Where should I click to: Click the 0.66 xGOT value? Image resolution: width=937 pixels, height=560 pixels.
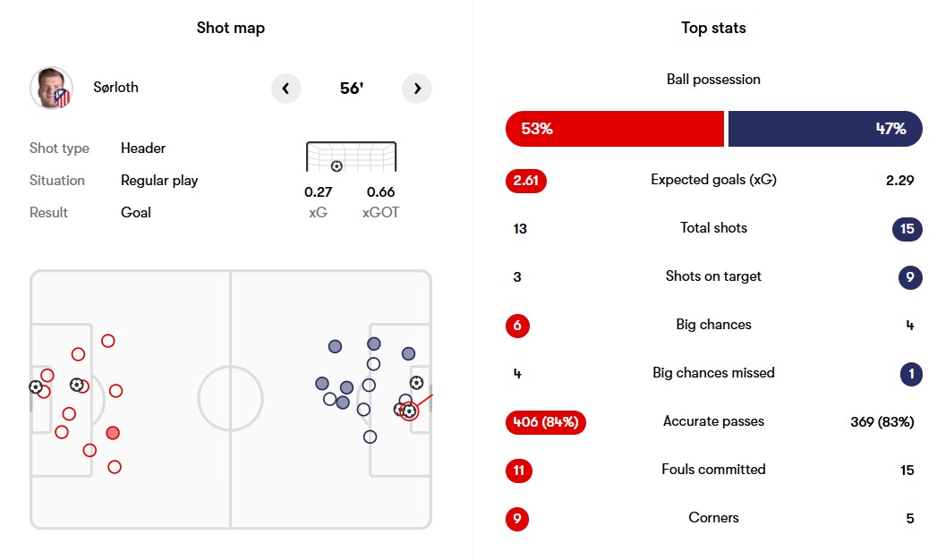coord(380,191)
